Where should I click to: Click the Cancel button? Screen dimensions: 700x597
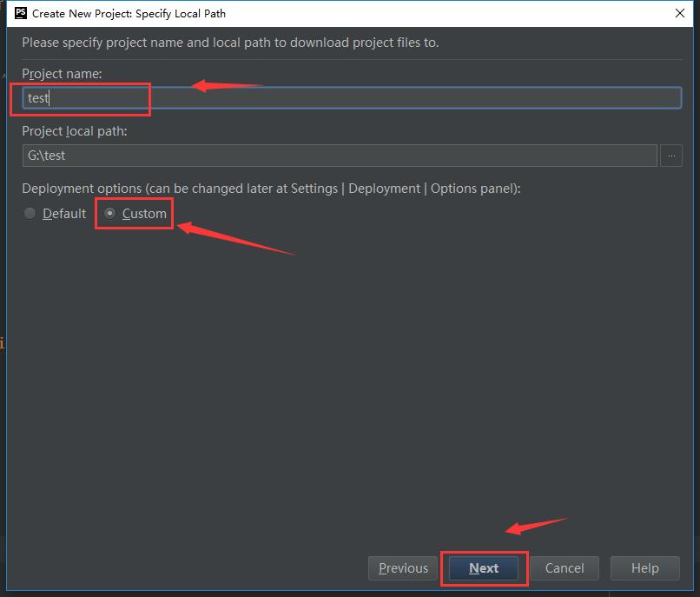tap(565, 568)
